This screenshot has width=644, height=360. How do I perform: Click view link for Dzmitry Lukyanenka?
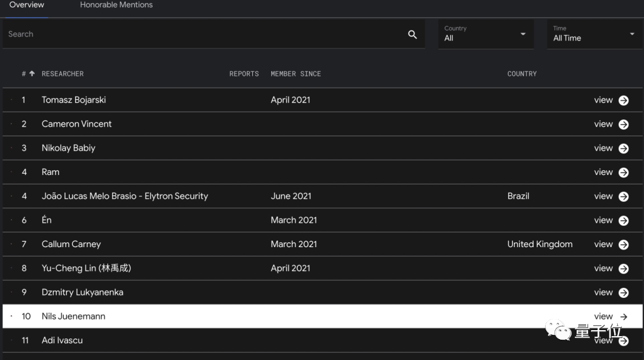[603, 293]
